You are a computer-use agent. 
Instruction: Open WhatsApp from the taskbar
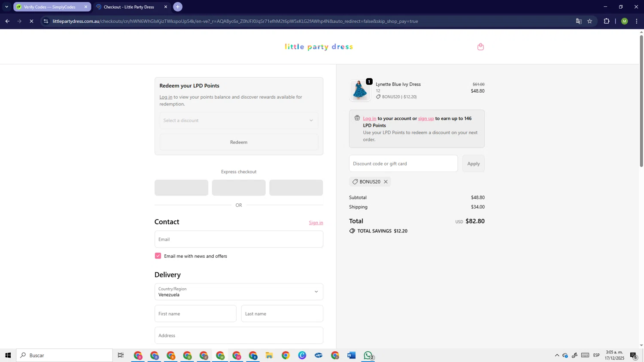(368, 355)
